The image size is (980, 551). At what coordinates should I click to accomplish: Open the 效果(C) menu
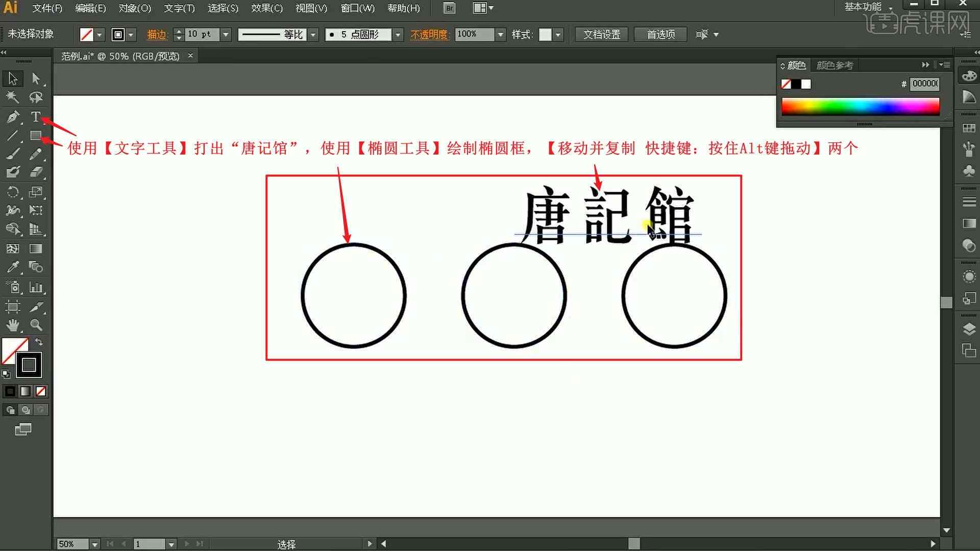point(267,8)
